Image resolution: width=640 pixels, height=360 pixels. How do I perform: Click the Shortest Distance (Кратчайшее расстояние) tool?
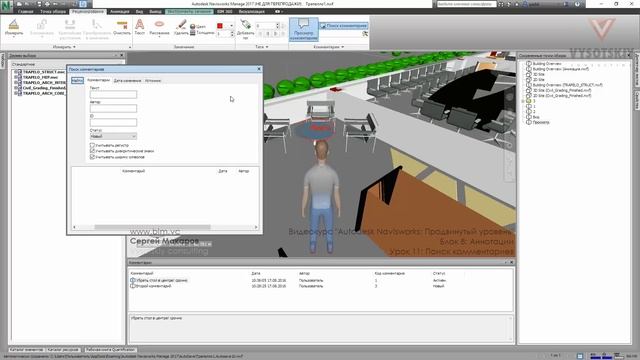[69, 29]
